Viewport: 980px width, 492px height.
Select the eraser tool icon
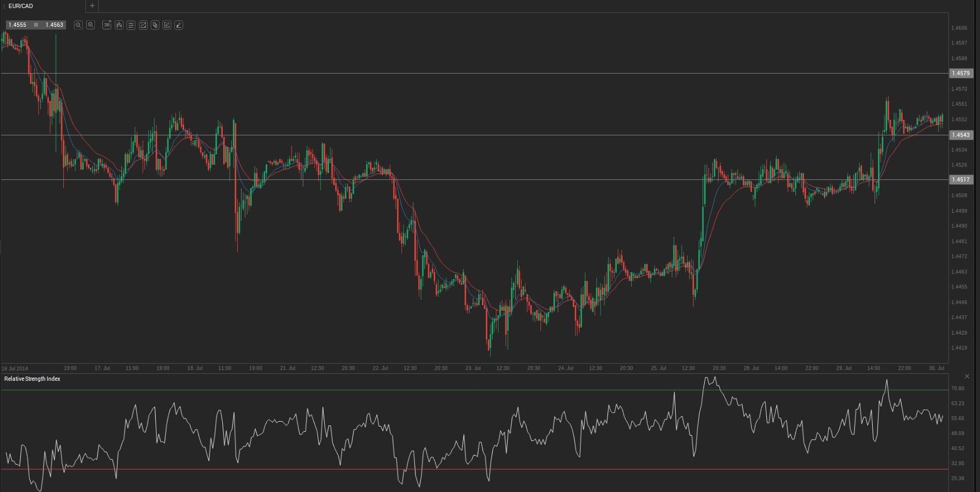[179, 25]
